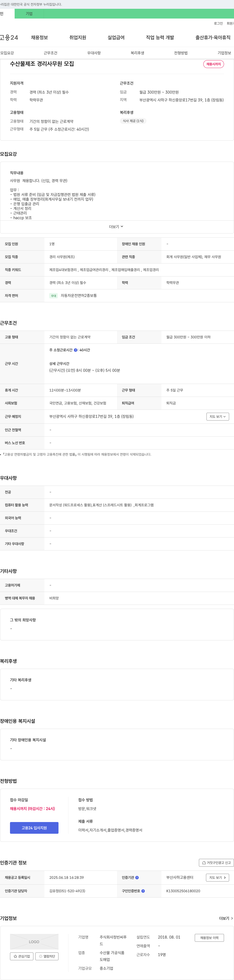
Task: Jump to 전형방법 section tab
Action: 181,53
